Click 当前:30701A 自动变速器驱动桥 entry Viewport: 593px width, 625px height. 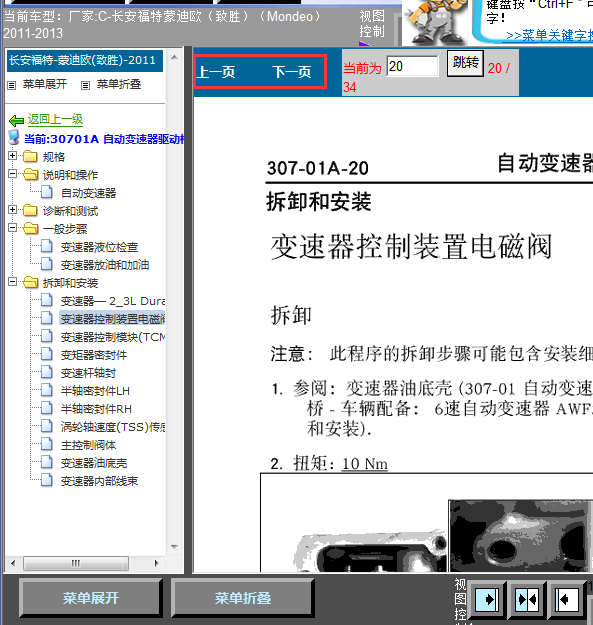click(105, 139)
